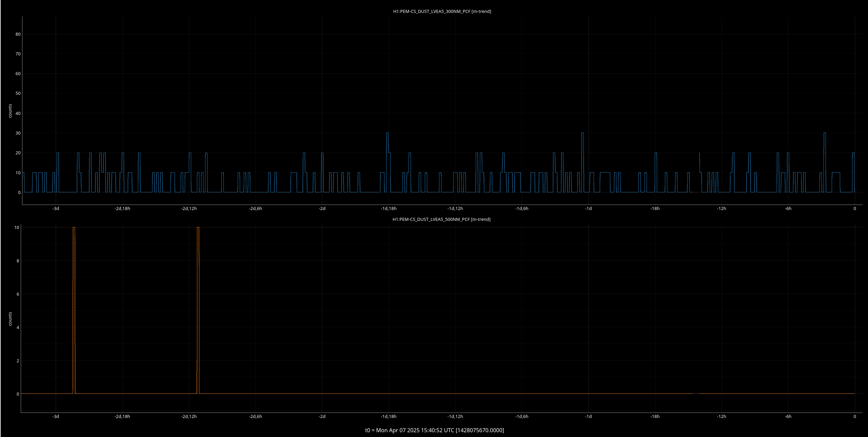Click the -1d x-tick under the 300NM plot
Viewport: 868px width, 437px height.
pos(588,208)
